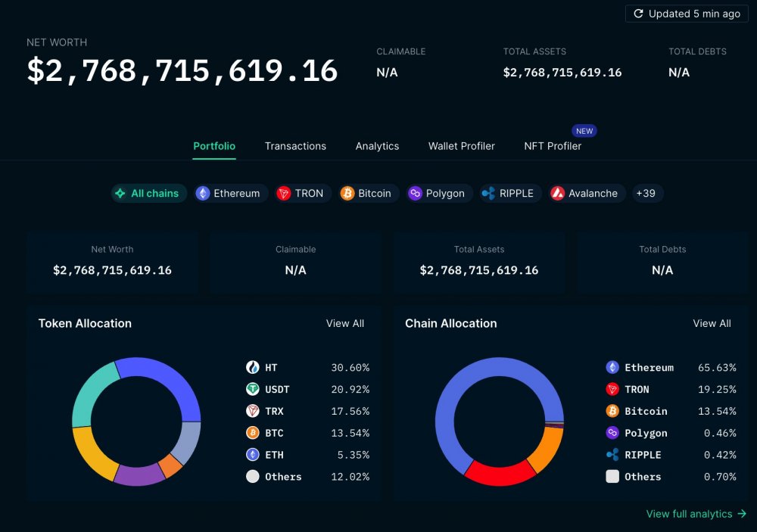Click the 20.92% value for USDT
Viewport: 757px width, 532px height.
point(350,389)
